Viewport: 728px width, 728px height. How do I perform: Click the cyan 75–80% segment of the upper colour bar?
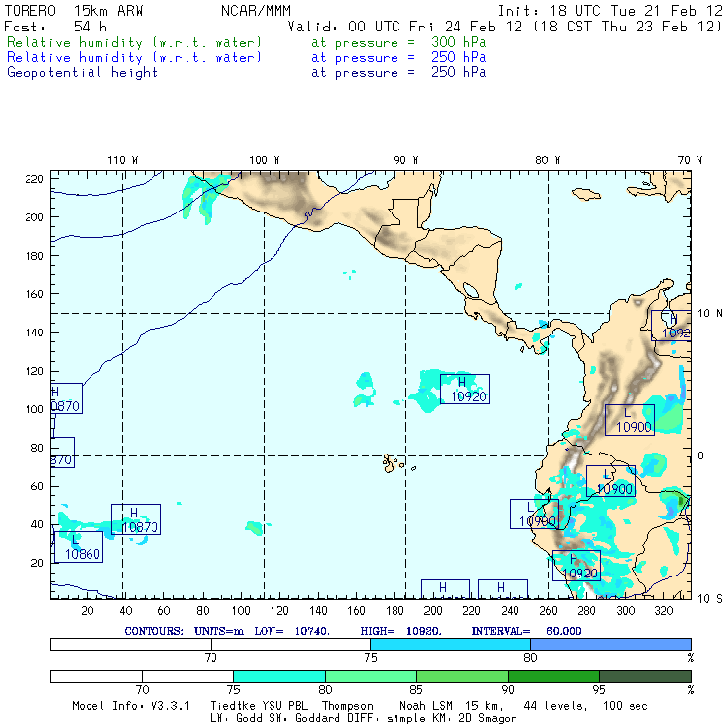451,644
